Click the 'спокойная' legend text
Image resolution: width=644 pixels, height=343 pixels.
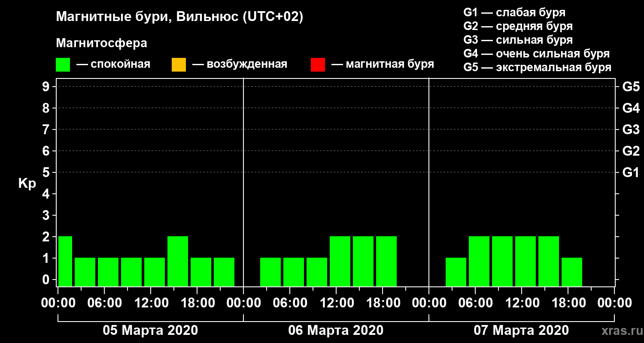[121, 65]
